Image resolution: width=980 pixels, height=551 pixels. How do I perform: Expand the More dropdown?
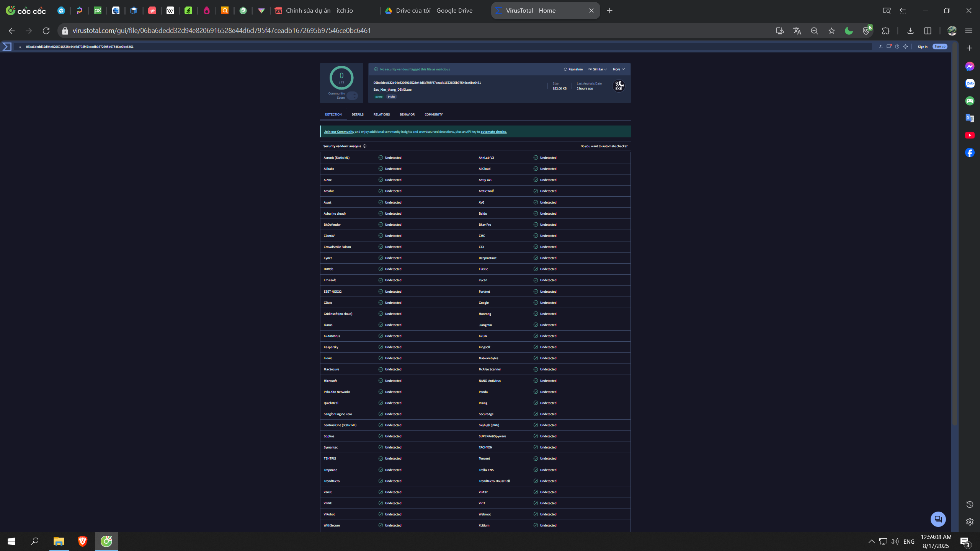point(619,69)
